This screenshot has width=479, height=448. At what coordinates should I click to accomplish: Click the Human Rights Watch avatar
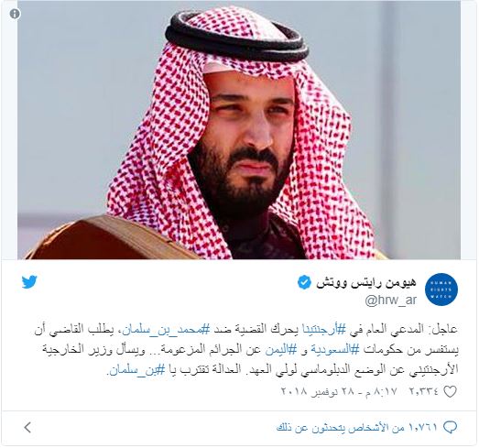(441, 290)
